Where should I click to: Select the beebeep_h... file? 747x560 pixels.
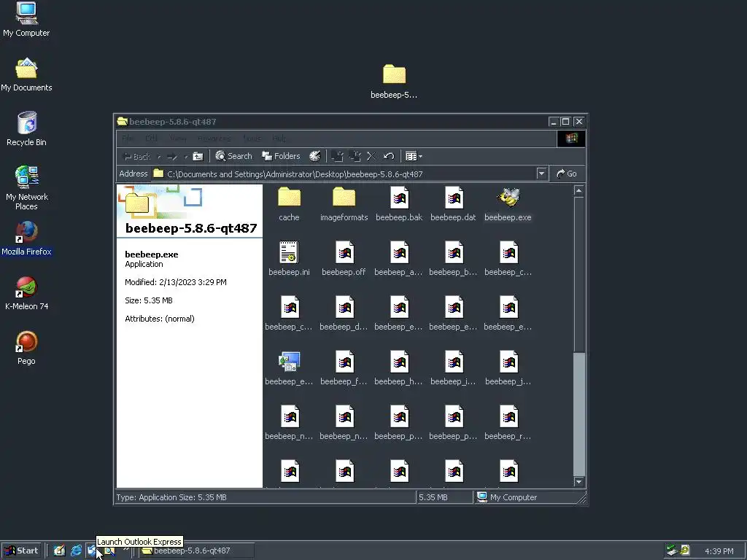coord(399,368)
